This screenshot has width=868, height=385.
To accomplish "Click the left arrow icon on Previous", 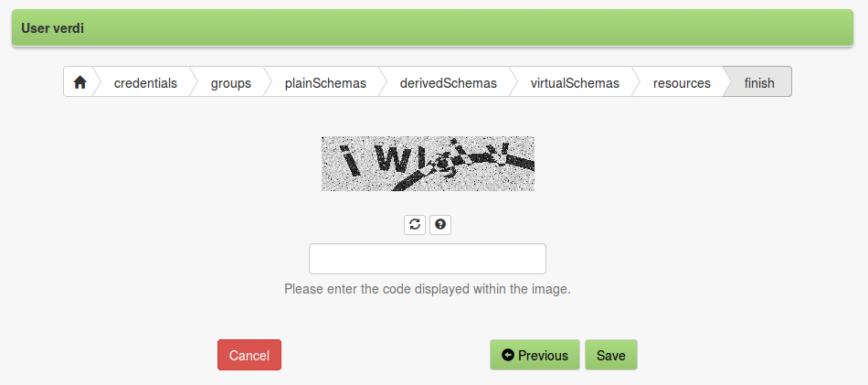I will (508, 355).
